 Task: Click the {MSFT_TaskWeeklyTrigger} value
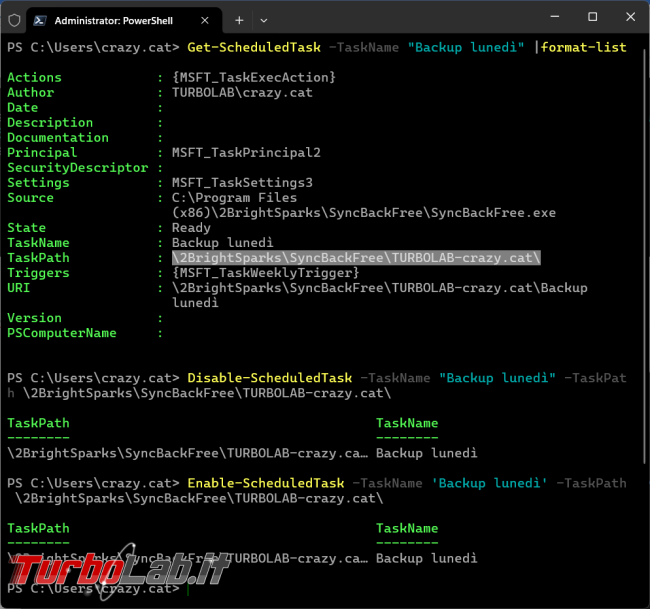click(266, 273)
